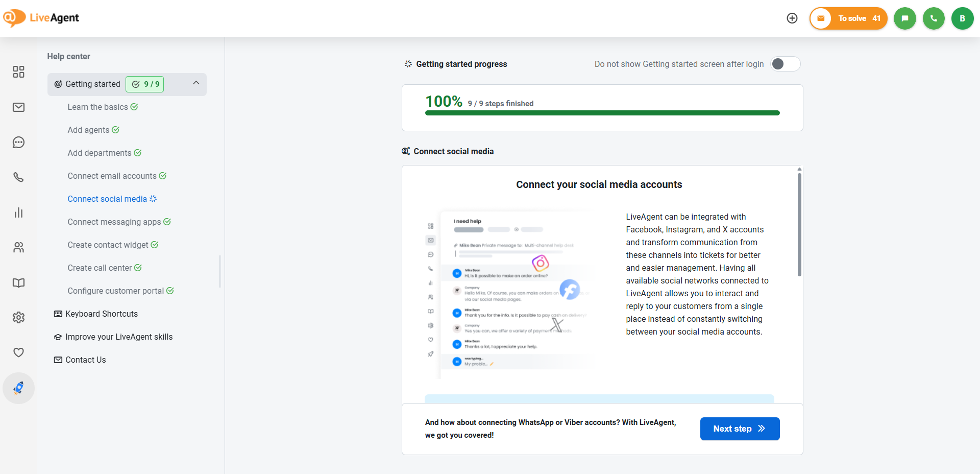
Task: Open Customers using the people icon
Action: (18, 247)
